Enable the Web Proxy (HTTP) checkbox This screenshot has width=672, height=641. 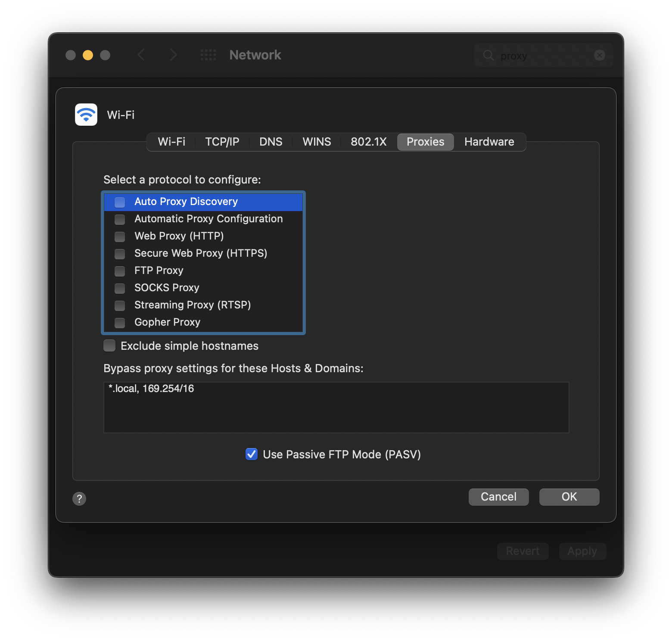pos(119,236)
